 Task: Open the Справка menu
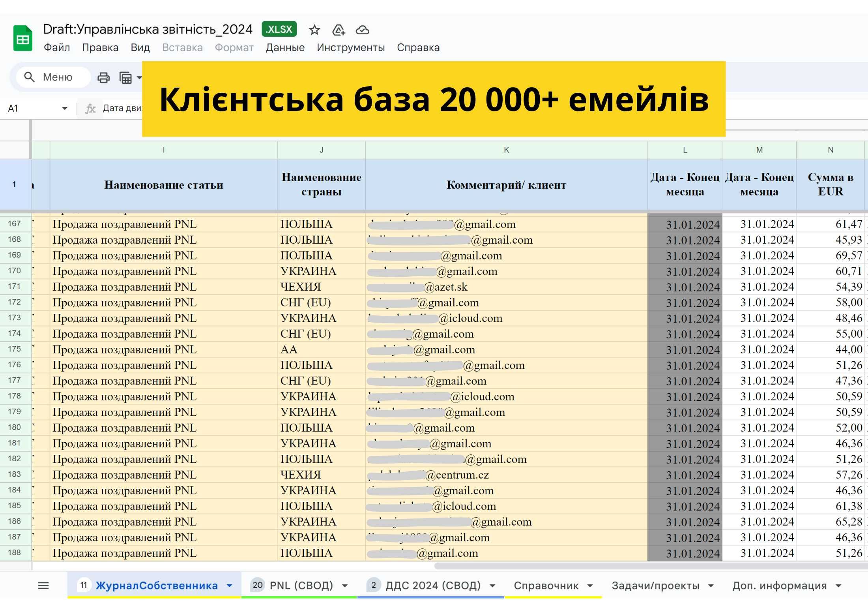(x=418, y=48)
